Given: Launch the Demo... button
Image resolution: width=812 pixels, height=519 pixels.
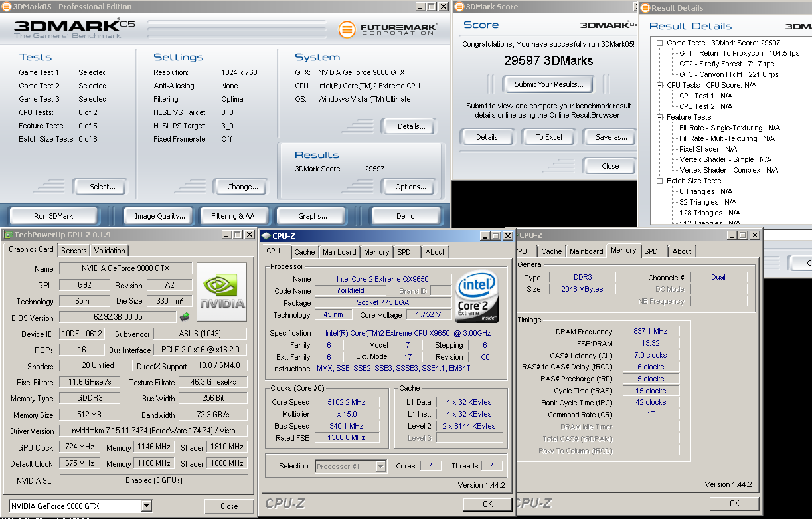Looking at the screenshot, I should [408, 216].
